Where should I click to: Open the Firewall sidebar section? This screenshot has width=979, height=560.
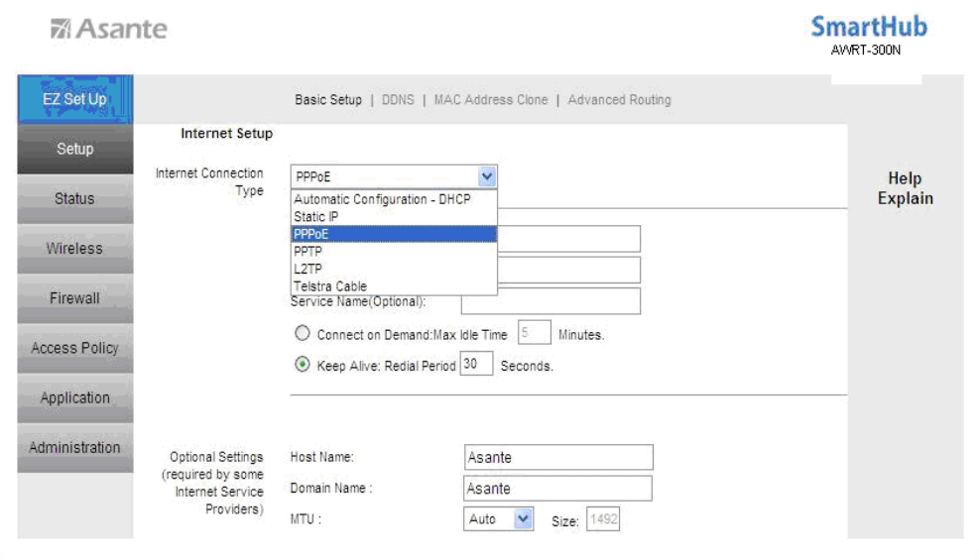(x=75, y=298)
